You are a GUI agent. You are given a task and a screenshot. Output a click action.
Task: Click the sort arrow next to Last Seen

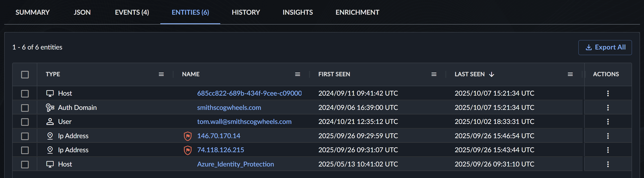point(491,74)
